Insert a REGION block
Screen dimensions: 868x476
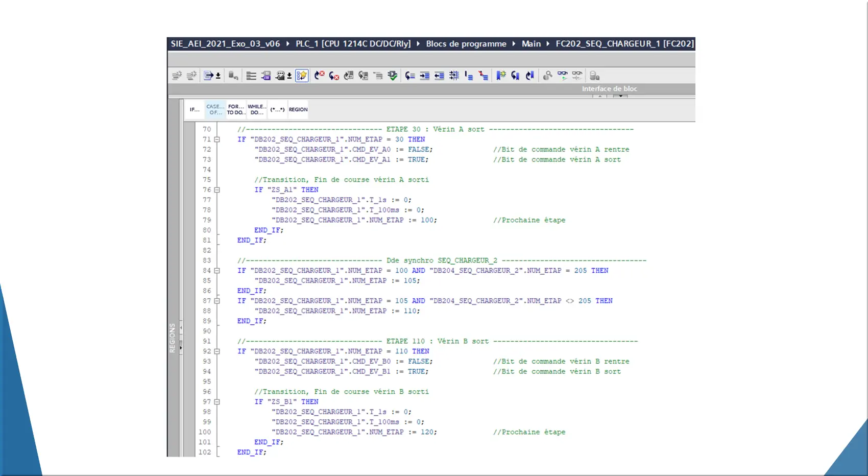[x=298, y=109]
